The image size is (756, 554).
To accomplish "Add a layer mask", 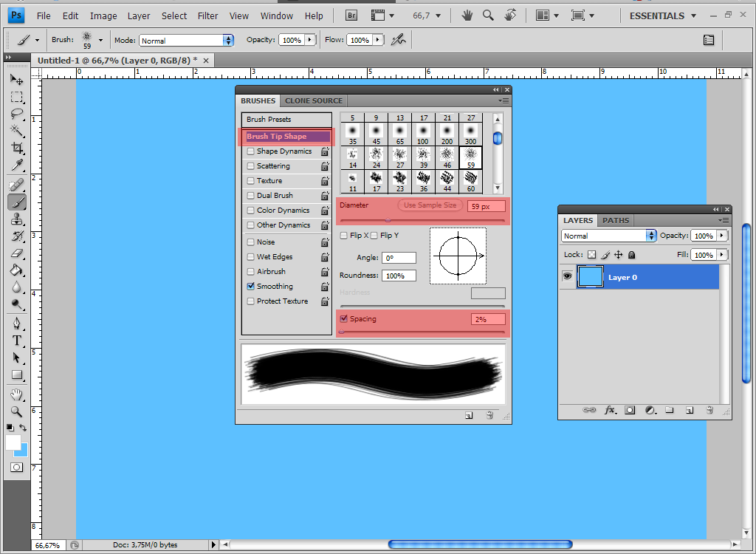I will [630, 410].
